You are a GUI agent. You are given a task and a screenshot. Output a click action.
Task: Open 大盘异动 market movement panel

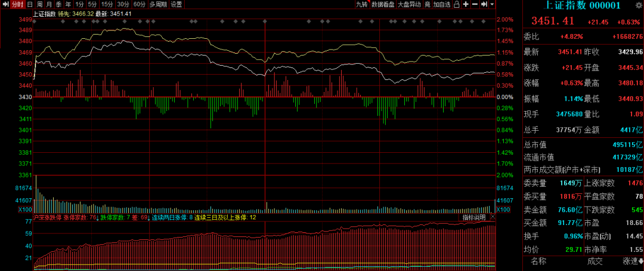[x=409, y=5]
